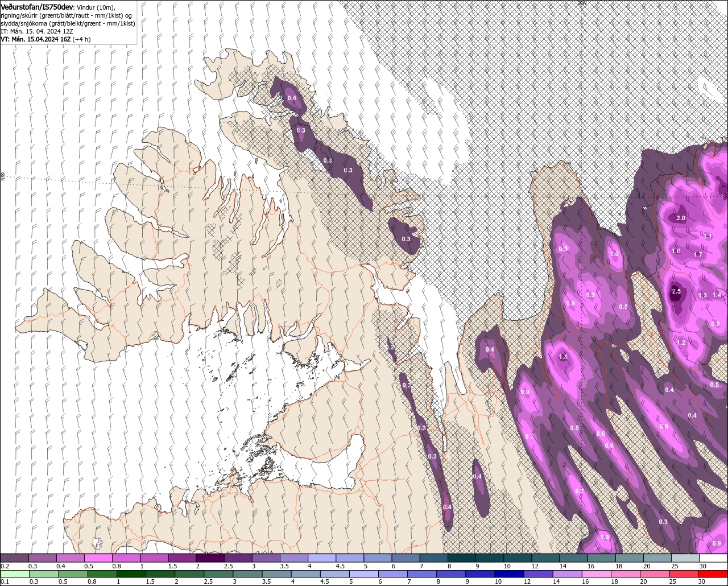Click the '2.5' precipitation value on the map
The height and width of the screenshot is (586, 728).
(x=676, y=291)
